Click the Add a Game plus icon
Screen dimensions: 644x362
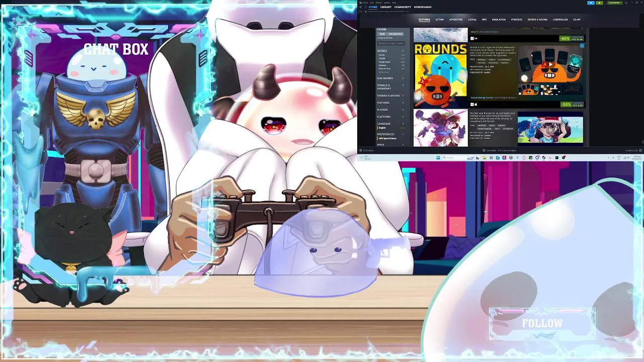coord(360,150)
